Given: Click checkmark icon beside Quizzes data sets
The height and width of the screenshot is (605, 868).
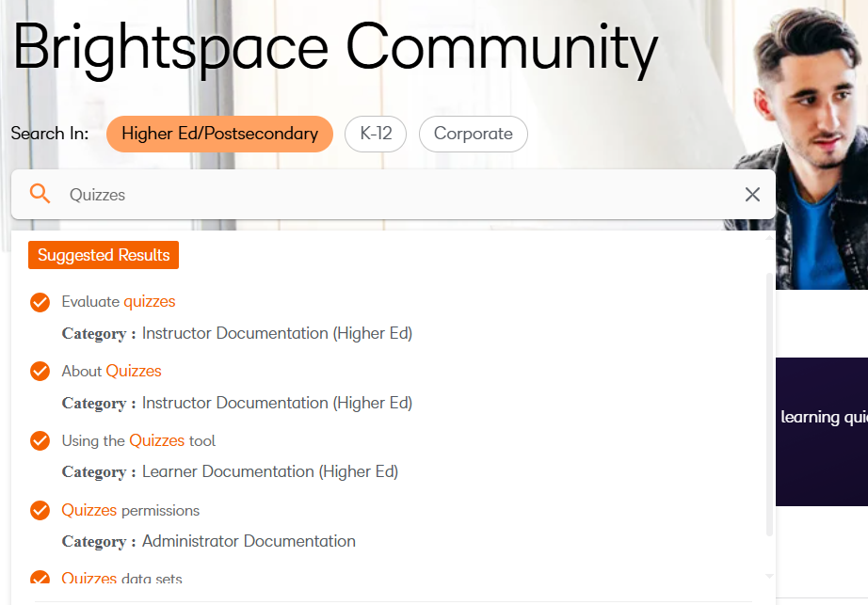Looking at the screenshot, I should point(40,578).
